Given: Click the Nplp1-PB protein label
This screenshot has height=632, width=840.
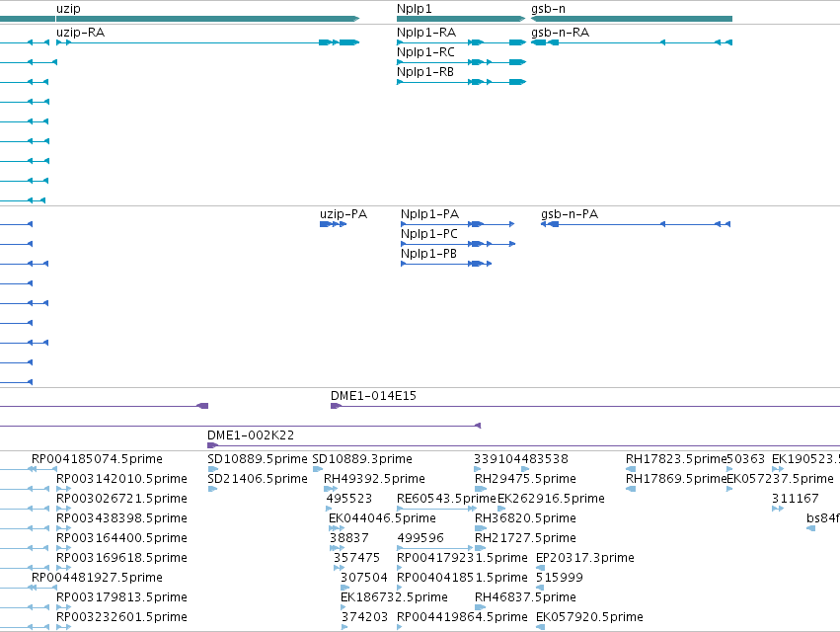Looking at the screenshot, I should tap(428, 254).
